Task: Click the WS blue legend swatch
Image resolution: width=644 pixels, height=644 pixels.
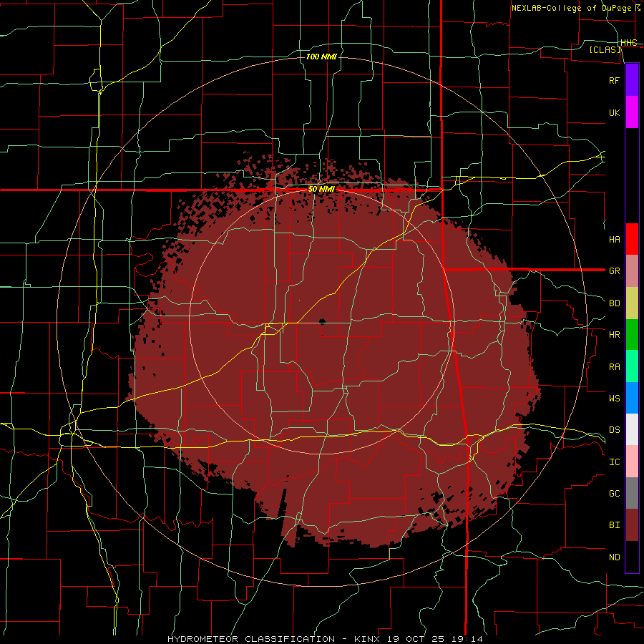Action: (632, 398)
